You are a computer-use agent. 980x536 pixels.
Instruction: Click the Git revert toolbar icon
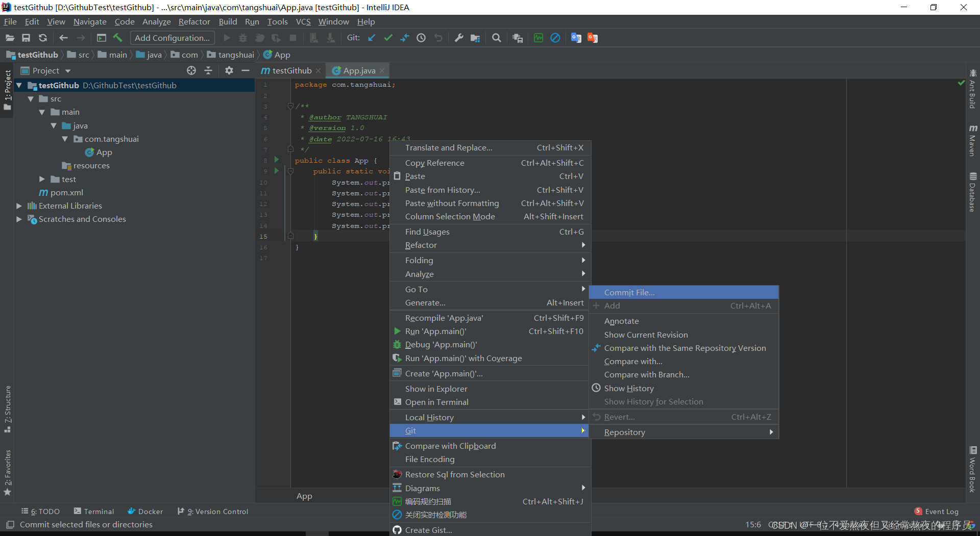pyautogui.click(x=438, y=38)
